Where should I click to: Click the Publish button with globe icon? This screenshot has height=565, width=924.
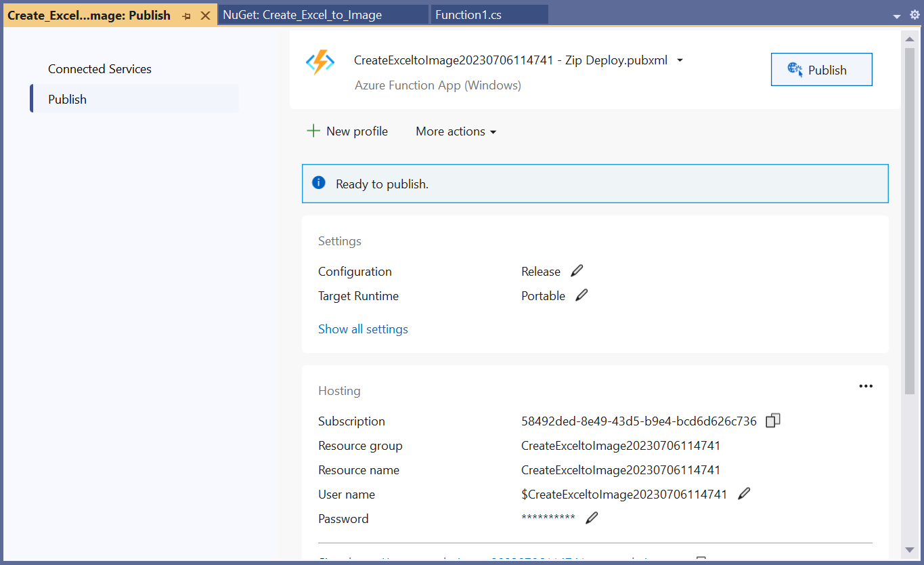pyautogui.click(x=821, y=70)
